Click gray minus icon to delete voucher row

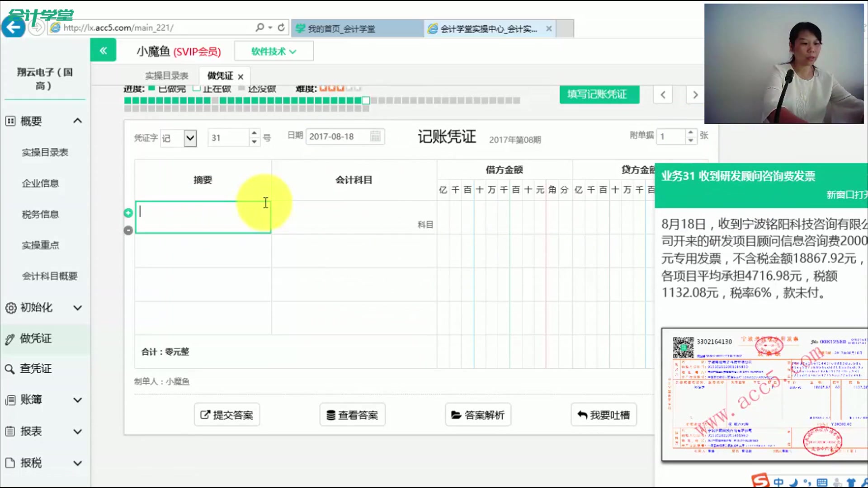(128, 230)
